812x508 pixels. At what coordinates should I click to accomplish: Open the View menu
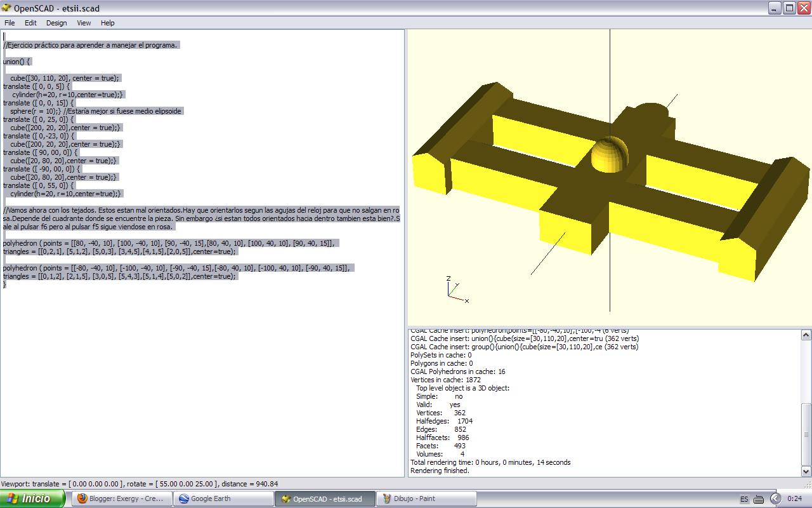click(x=83, y=23)
